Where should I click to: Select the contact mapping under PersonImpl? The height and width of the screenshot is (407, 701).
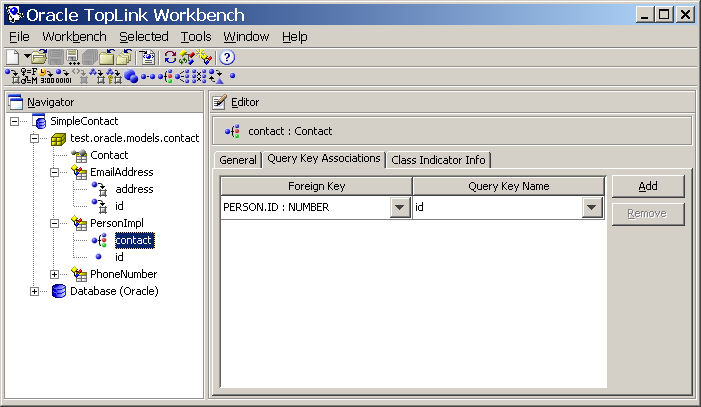pyautogui.click(x=134, y=240)
